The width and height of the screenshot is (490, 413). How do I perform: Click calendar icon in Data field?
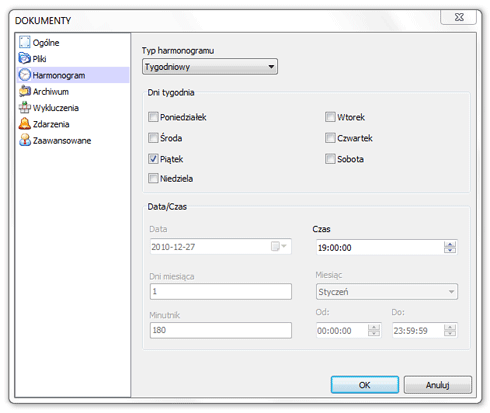pyautogui.click(x=278, y=246)
